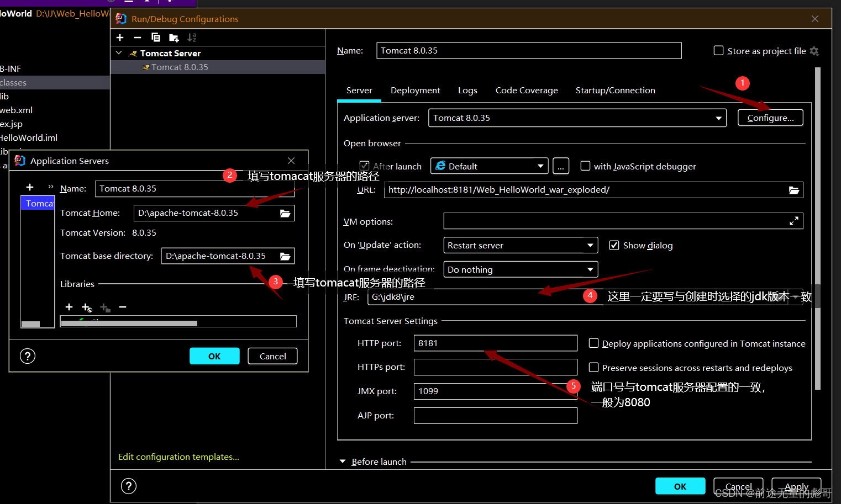The image size is (841, 504).
Task: Select Tomcat 8.0.35 configuration in tree
Action: pyautogui.click(x=218, y=67)
